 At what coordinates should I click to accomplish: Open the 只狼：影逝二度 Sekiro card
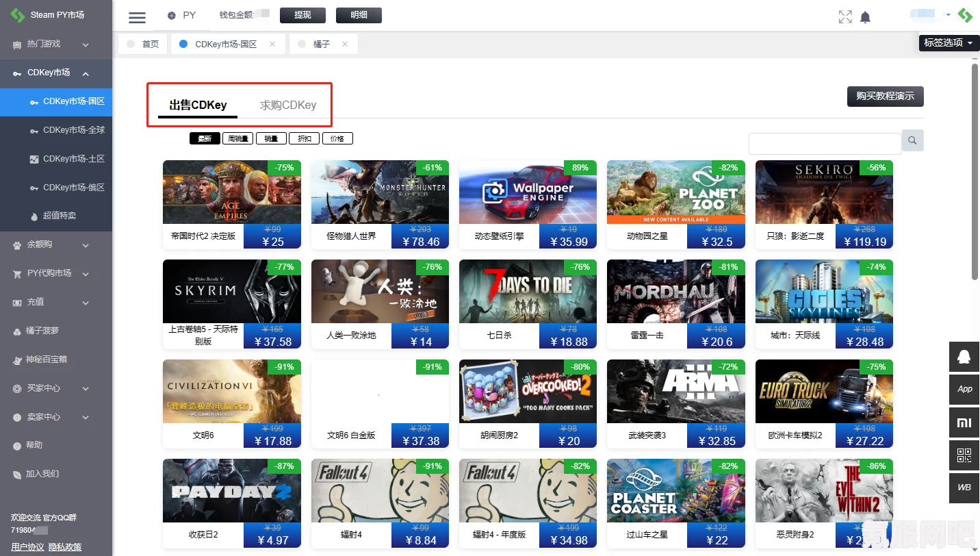click(824, 205)
